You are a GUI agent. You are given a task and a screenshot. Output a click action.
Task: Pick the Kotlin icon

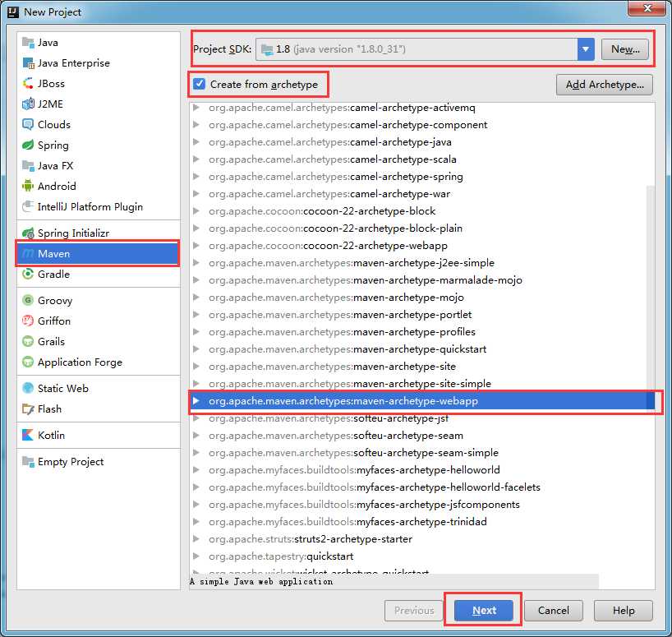(x=28, y=435)
